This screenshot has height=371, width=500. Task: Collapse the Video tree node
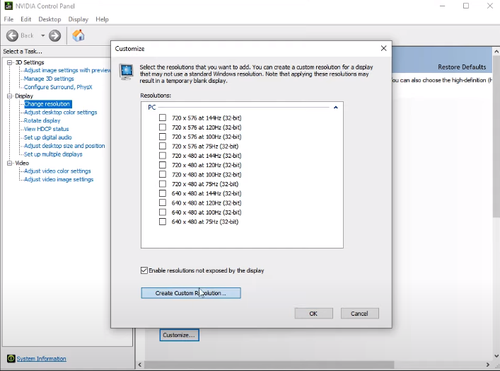tap(10, 163)
